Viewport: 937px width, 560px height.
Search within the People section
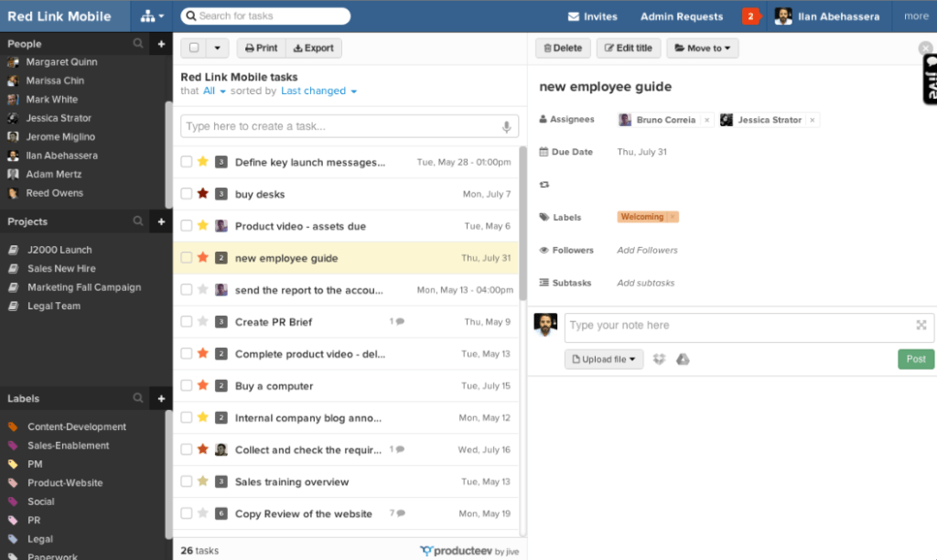click(138, 44)
